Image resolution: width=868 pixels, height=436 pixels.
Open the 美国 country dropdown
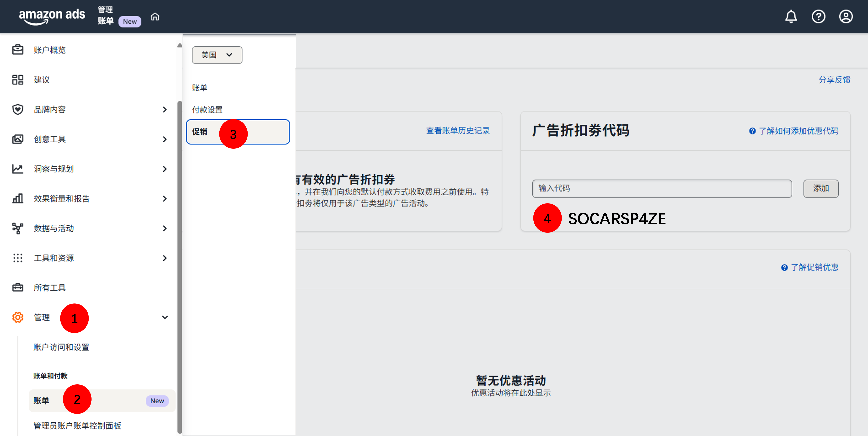click(217, 55)
